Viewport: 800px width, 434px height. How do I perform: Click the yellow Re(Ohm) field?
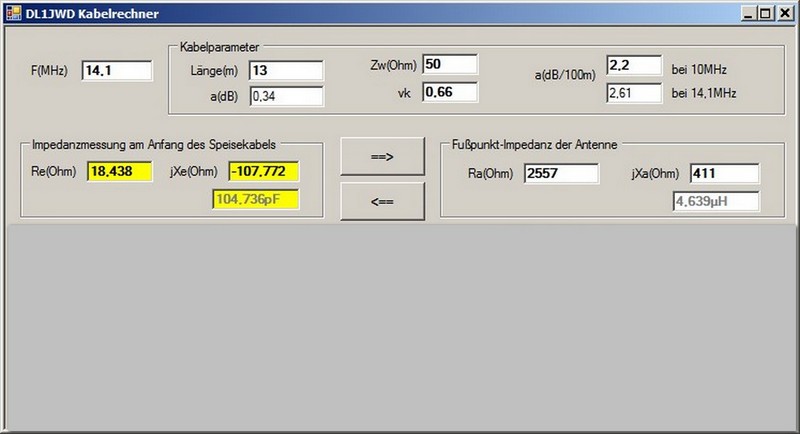pyautogui.click(x=119, y=171)
